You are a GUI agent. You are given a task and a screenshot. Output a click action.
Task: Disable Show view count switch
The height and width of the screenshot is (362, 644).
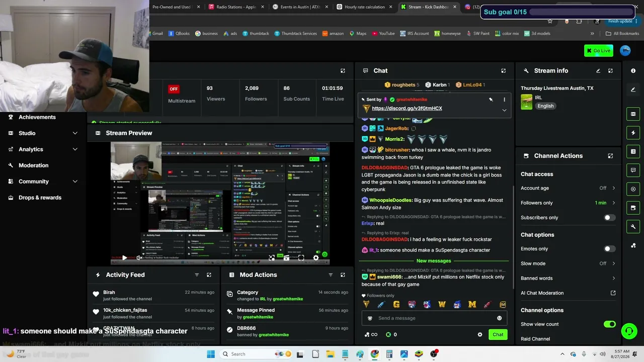[x=609, y=324]
